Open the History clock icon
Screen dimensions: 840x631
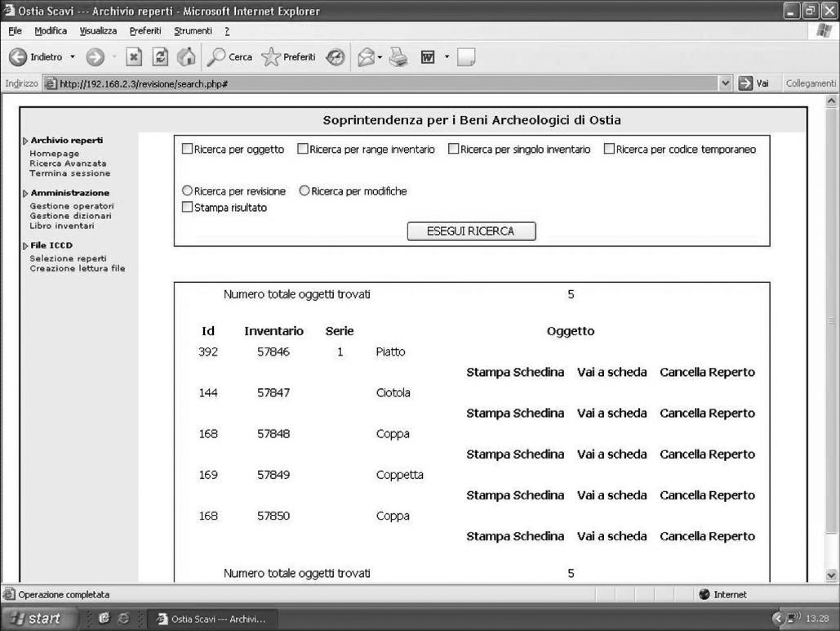pos(336,57)
